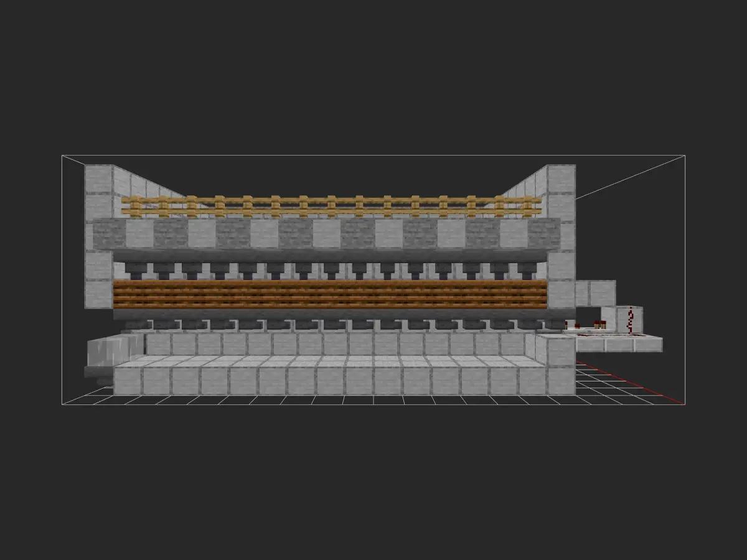Select the stone blocks protruding right of the trapdoors
Viewport: 747px width, 560px height.
point(595,292)
